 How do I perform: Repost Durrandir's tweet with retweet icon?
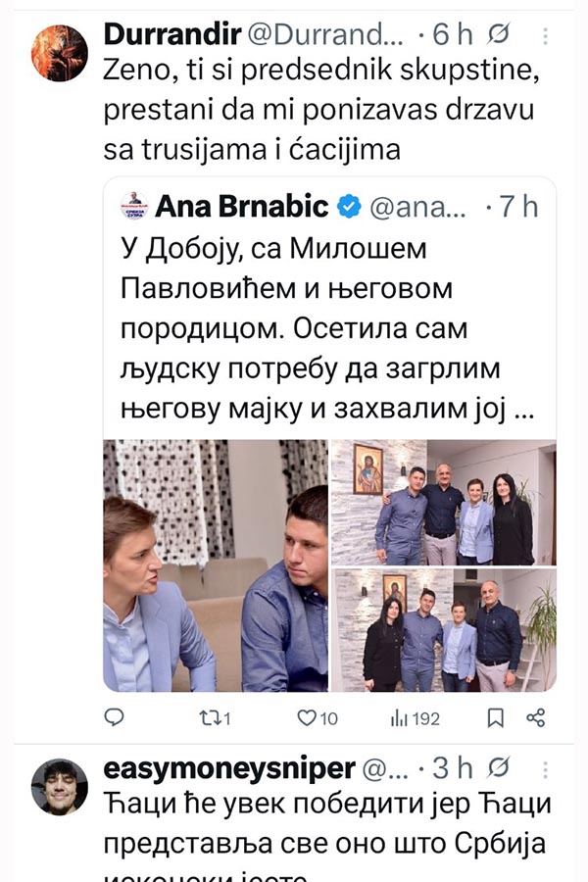point(215,717)
